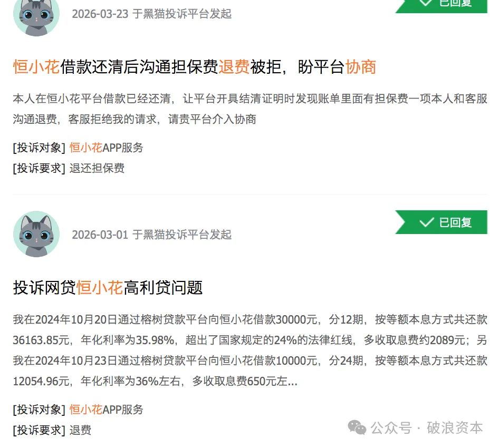The width and height of the screenshot is (499, 448).
Task: Open complaint title 恒小花借款还清后沟通担保费退费被拒
Action: (x=195, y=67)
